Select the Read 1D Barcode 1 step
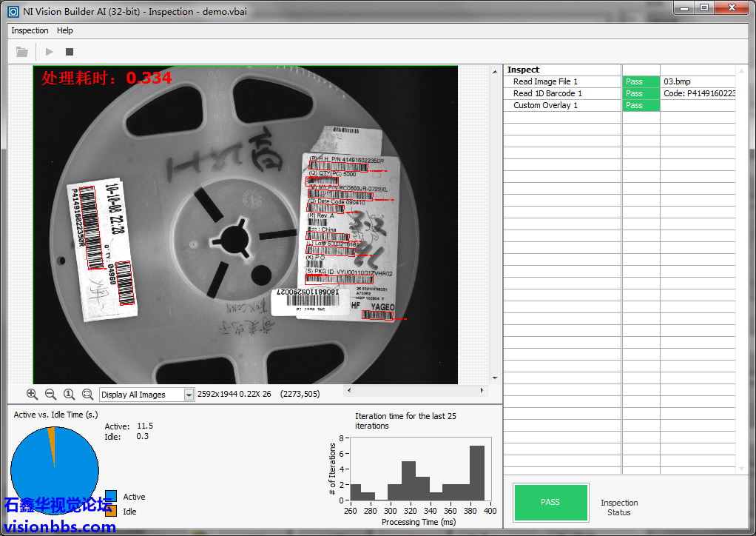The height and width of the screenshot is (536, 756). click(x=547, y=93)
